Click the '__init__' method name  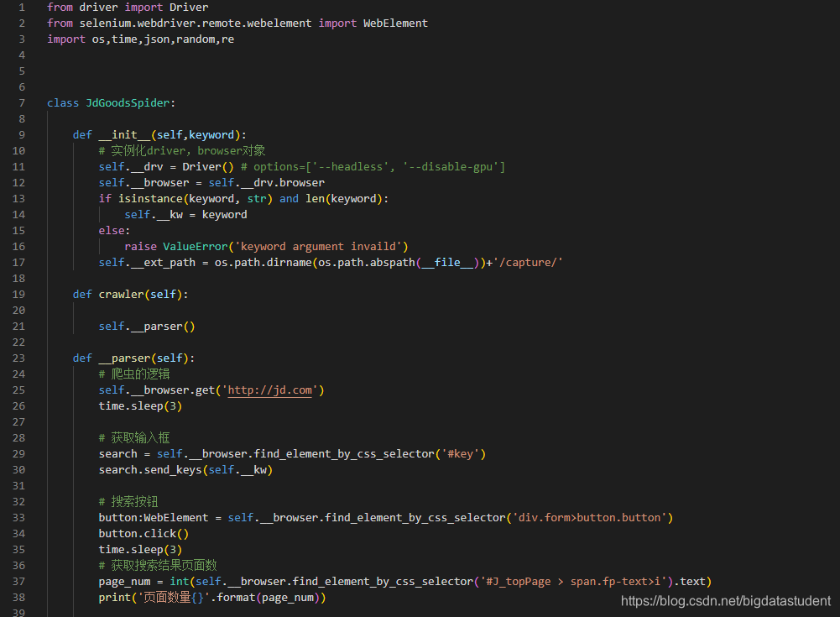[124, 135]
